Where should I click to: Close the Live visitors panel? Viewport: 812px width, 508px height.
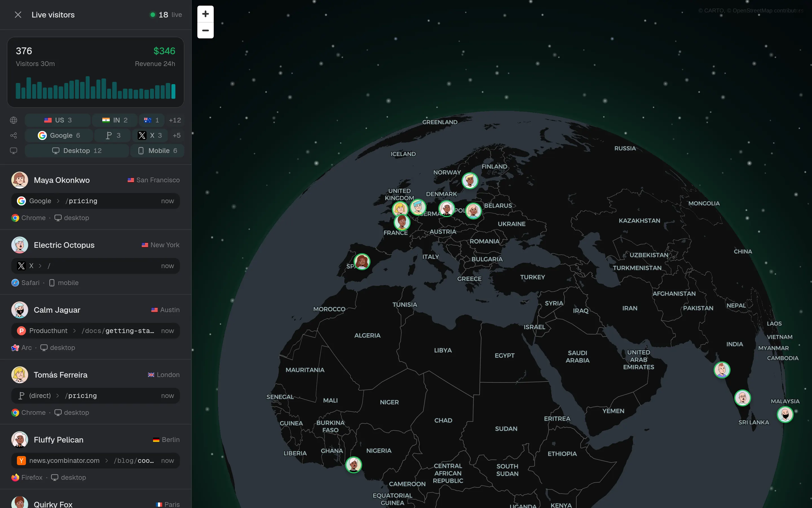click(x=18, y=15)
